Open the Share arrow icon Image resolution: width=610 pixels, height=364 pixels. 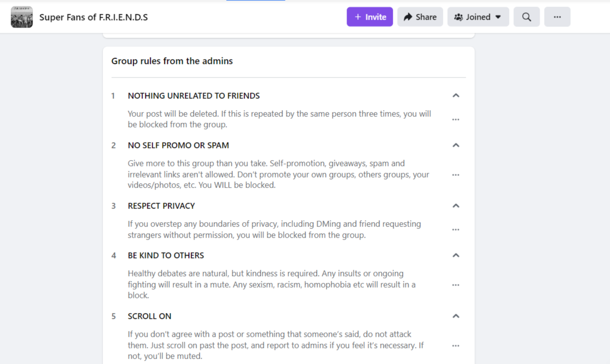pyautogui.click(x=408, y=17)
